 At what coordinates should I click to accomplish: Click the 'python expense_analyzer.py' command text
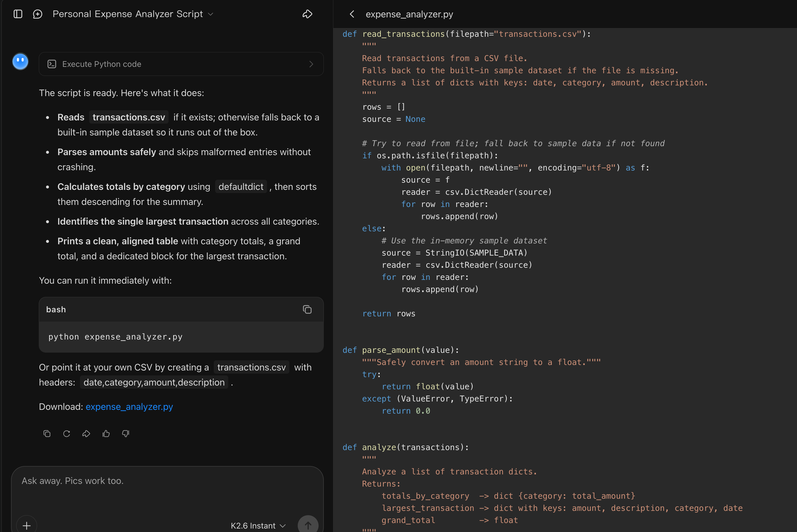116,337
